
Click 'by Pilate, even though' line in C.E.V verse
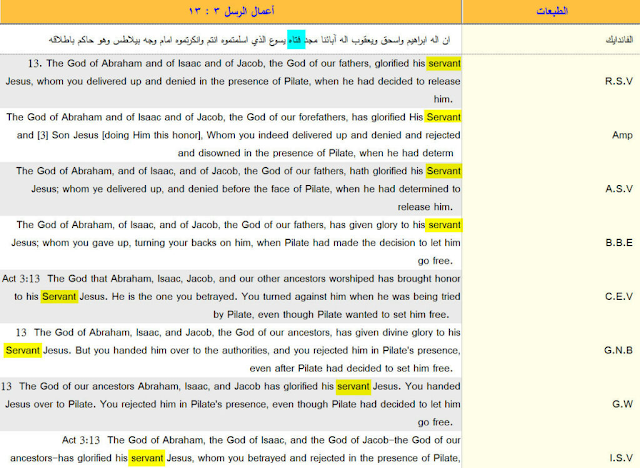coord(331,315)
